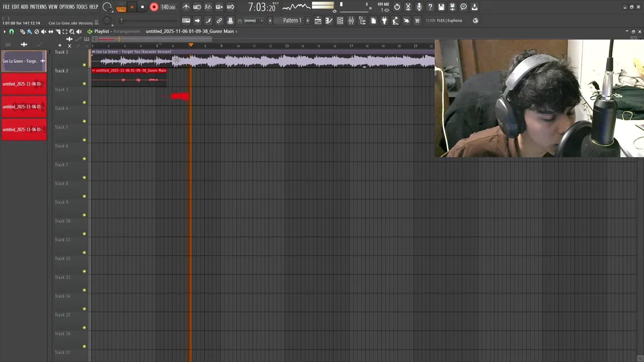
Task: Select the Zoom magnifier tool
Action: click(x=72, y=32)
